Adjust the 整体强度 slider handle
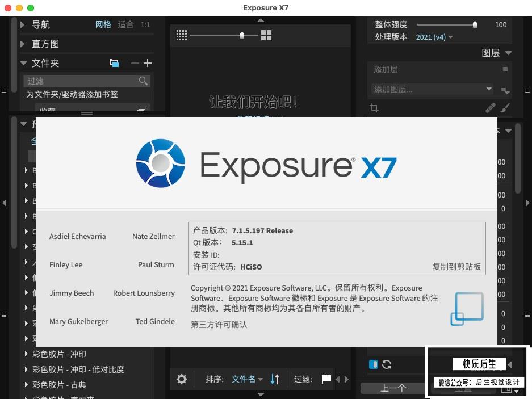 [475, 24]
